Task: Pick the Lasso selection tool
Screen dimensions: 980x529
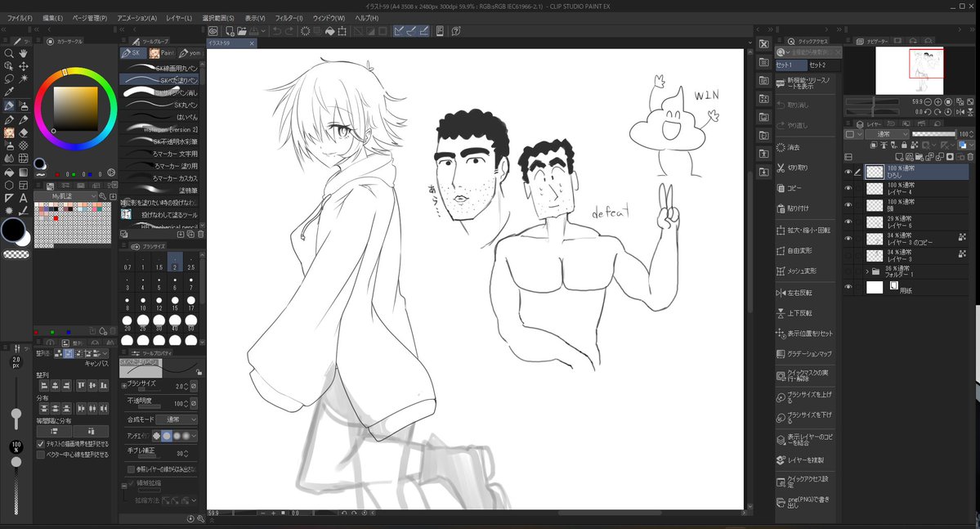Action: pyautogui.click(x=9, y=78)
